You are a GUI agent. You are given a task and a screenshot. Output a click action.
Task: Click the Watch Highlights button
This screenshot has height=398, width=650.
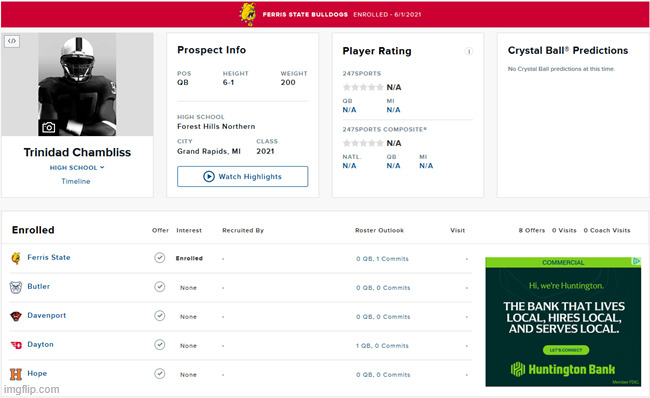pos(243,177)
